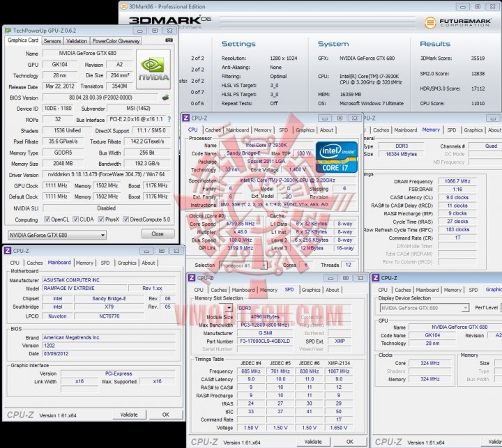Click the Futuremark orange logo icon

point(430,22)
